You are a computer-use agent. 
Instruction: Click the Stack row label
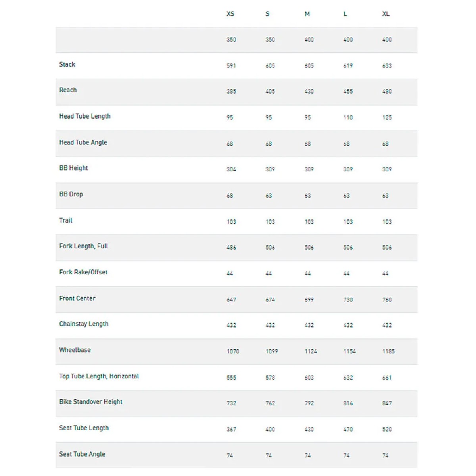click(x=67, y=64)
